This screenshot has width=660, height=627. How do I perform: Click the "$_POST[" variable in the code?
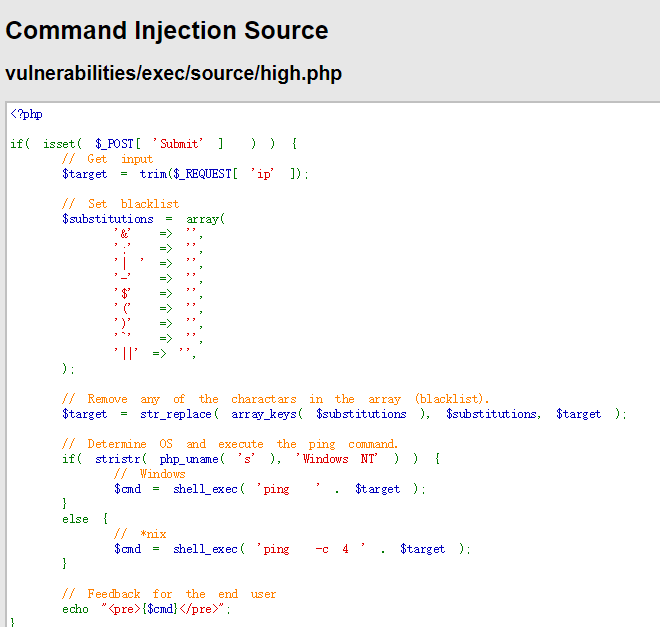[x=118, y=144]
